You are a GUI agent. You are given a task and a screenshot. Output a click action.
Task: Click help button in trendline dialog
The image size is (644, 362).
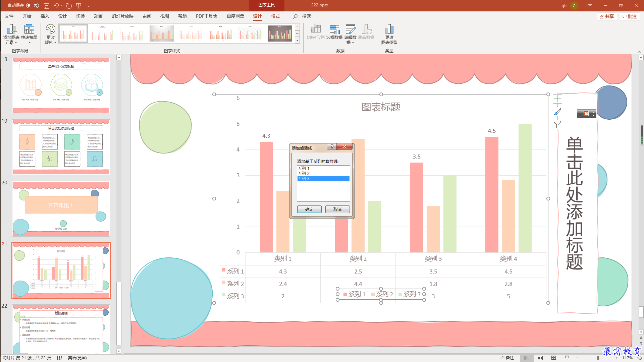click(x=332, y=147)
